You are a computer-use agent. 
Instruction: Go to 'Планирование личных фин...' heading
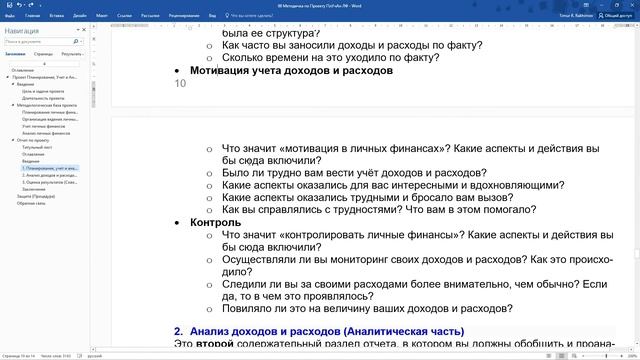(x=50, y=112)
